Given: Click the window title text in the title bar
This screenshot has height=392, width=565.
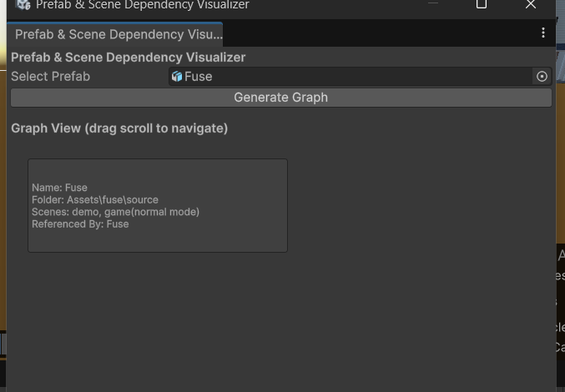Looking at the screenshot, I should point(142,5).
